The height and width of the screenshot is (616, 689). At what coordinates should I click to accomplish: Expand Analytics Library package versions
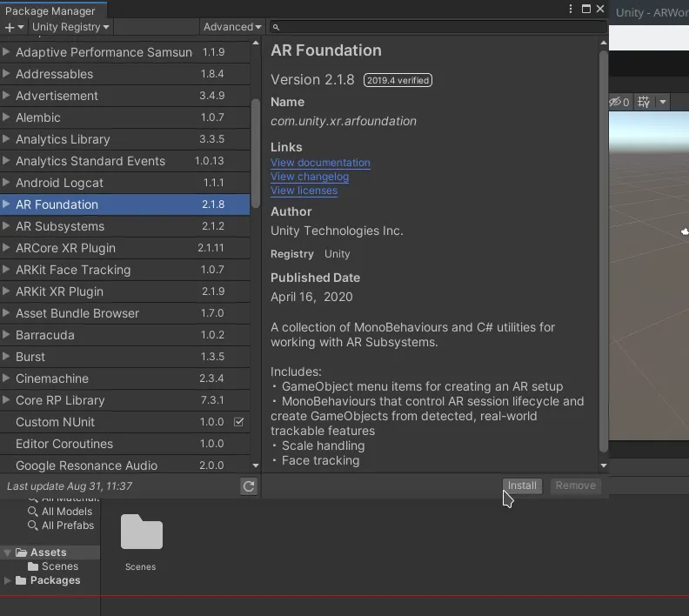6,139
